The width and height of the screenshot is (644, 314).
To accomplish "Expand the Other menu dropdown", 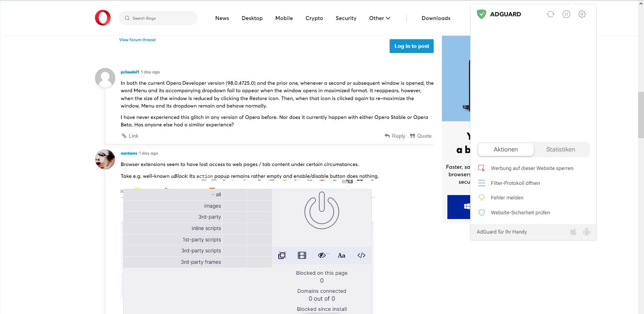I will [x=379, y=18].
